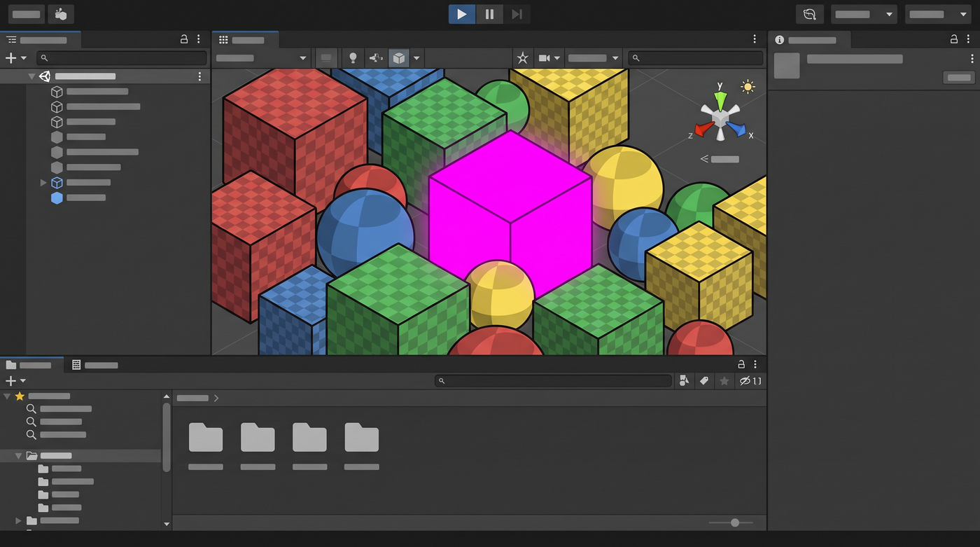
Task: Click the Scene view search field
Action: coord(696,58)
